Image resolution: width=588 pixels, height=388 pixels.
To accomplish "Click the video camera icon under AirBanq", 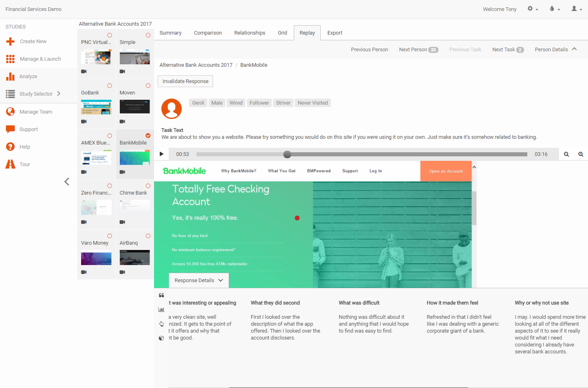I will 122,272.
